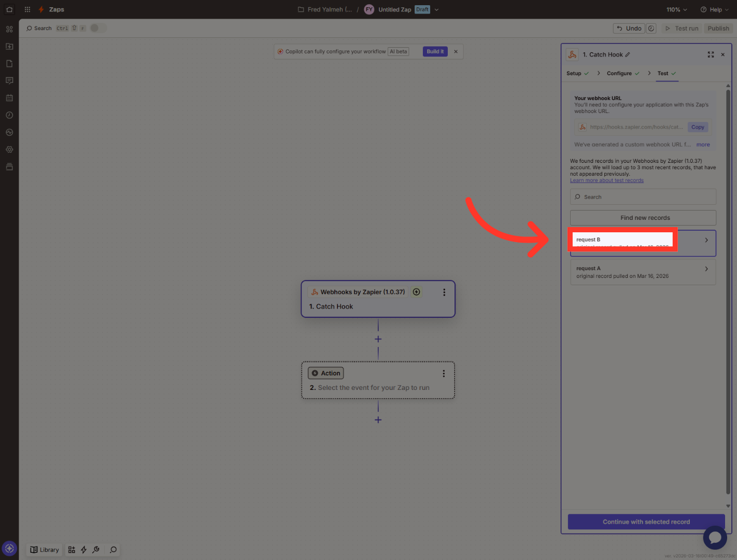Expand the request A record chevron
Screen dimensions: 737x560
pyautogui.click(x=706, y=269)
